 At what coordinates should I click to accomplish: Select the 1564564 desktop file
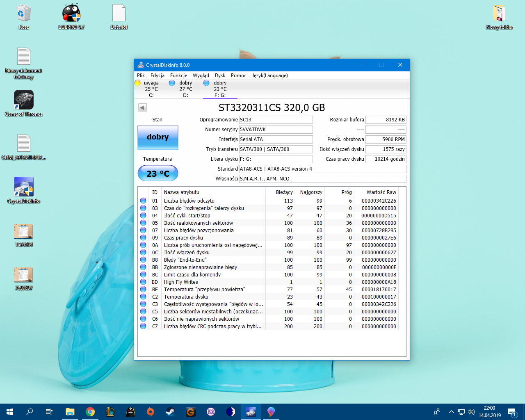point(24,234)
